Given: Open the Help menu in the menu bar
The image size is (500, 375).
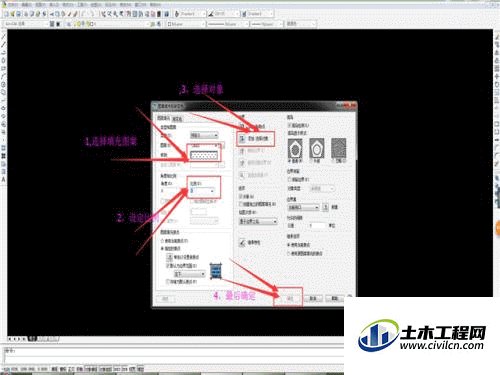Looking at the screenshot, I should click(155, 5).
